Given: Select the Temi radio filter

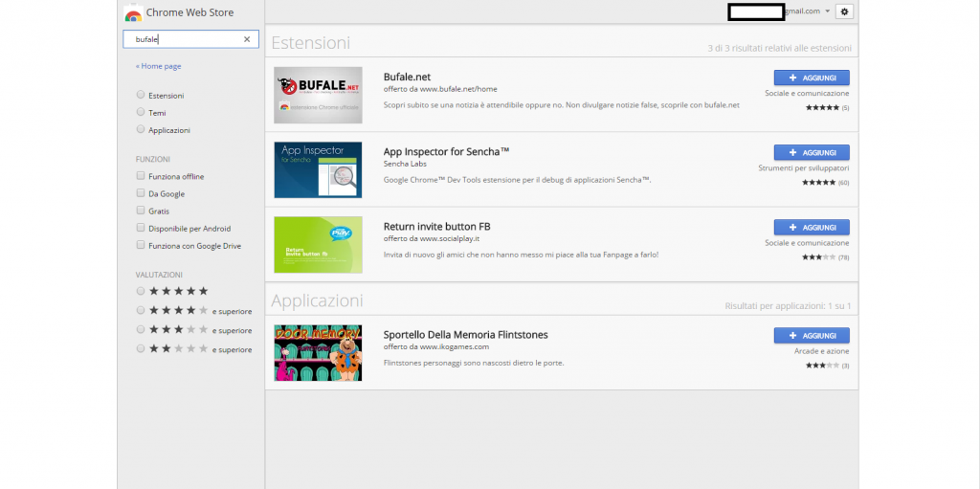Looking at the screenshot, I should (x=142, y=112).
